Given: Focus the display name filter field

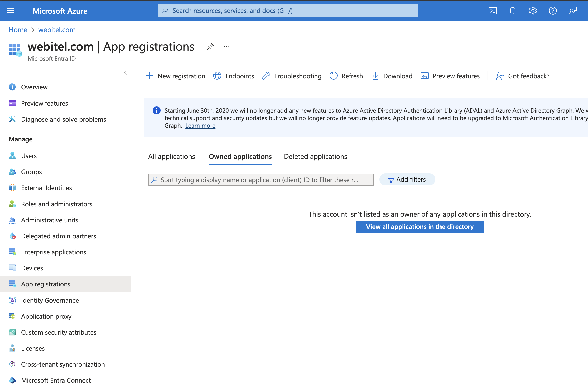Looking at the screenshot, I should point(261,180).
